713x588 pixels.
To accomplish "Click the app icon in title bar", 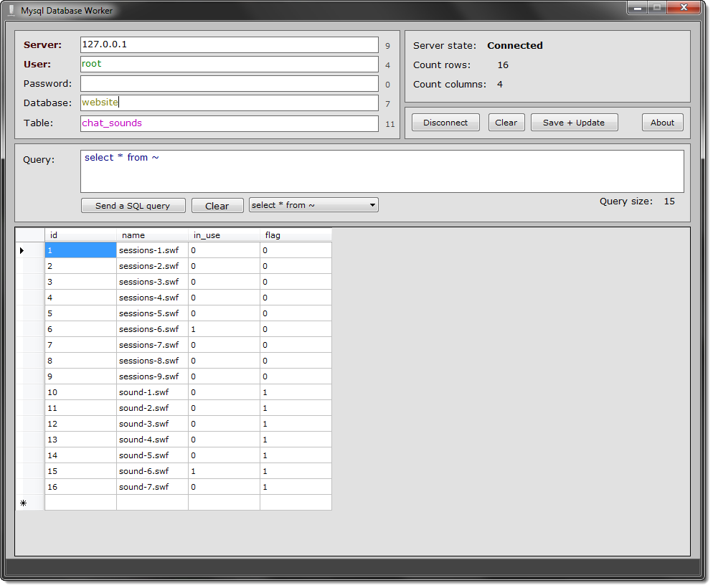I will (11, 11).
